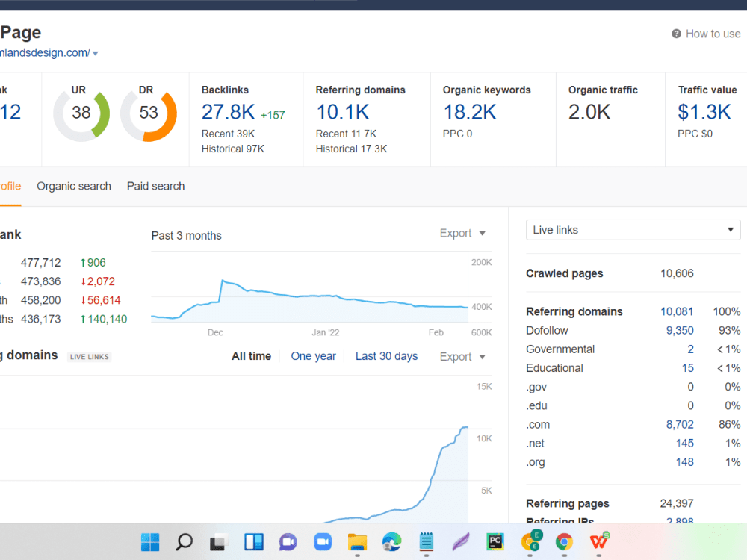Screen dimensions: 747x560
Task: Click the +157 backlinks change
Action: 273,115
